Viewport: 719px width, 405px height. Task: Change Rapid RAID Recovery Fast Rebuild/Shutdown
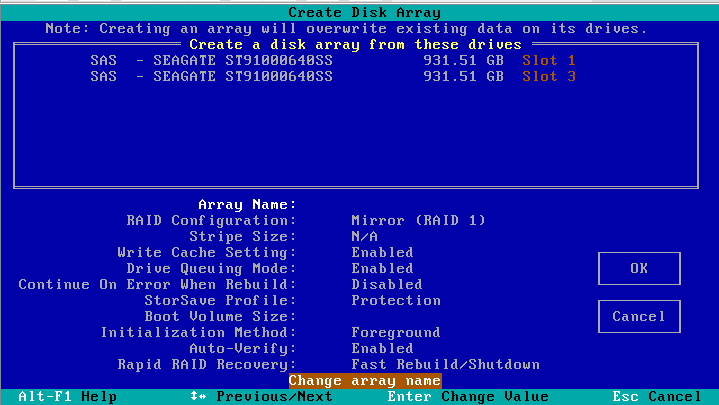(x=445, y=364)
